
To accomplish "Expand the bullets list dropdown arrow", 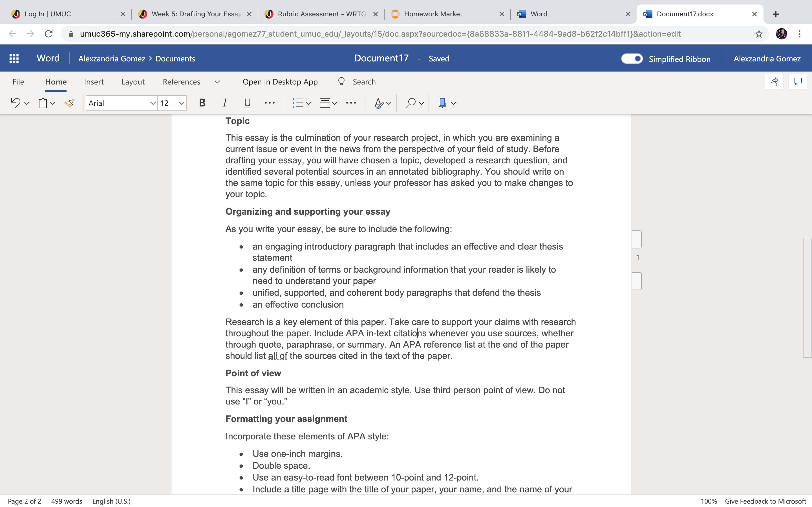I will [x=309, y=103].
